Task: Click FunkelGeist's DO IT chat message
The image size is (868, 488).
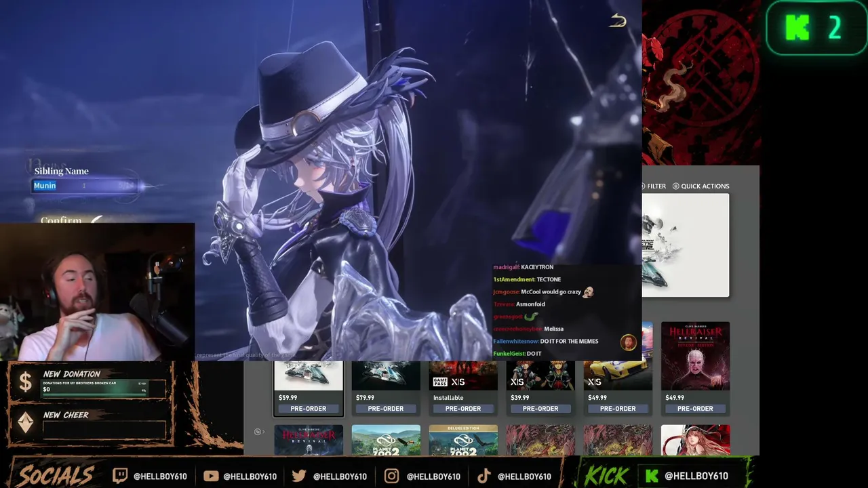Action: point(517,354)
